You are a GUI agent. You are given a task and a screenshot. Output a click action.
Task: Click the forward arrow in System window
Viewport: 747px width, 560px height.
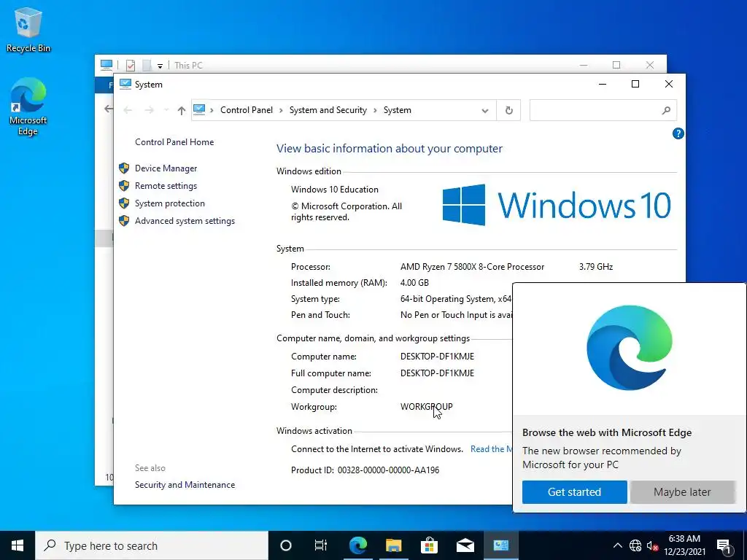tap(149, 111)
